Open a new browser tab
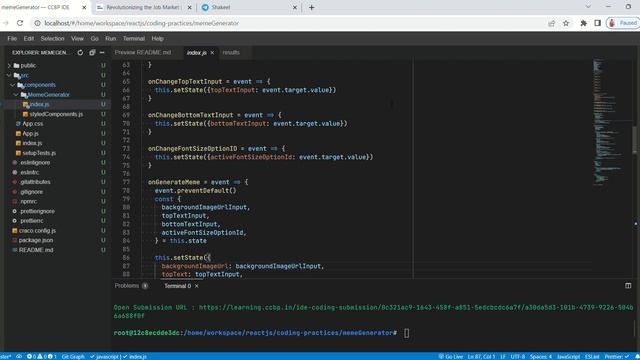This screenshot has height=360, width=640. tap(311, 7)
